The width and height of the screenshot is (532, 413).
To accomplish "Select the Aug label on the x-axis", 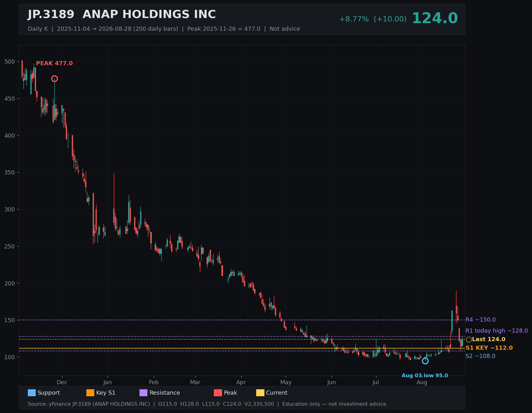I will 422,382.
